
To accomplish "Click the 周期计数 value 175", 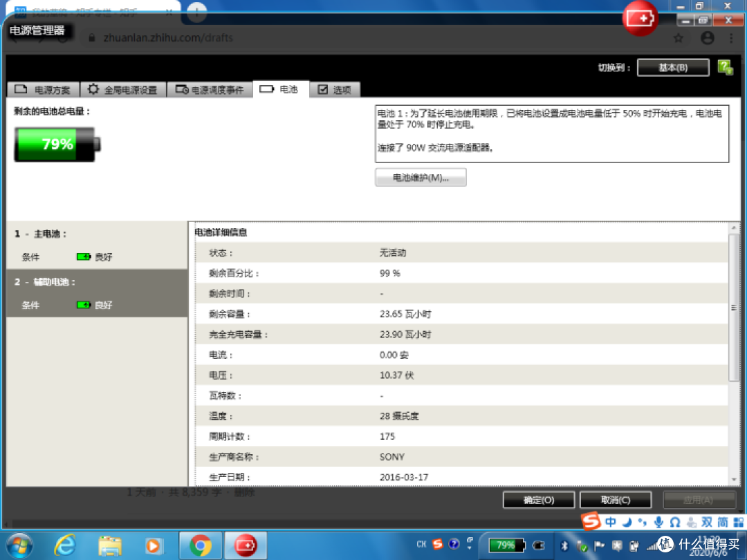I will (x=387, y=437).
